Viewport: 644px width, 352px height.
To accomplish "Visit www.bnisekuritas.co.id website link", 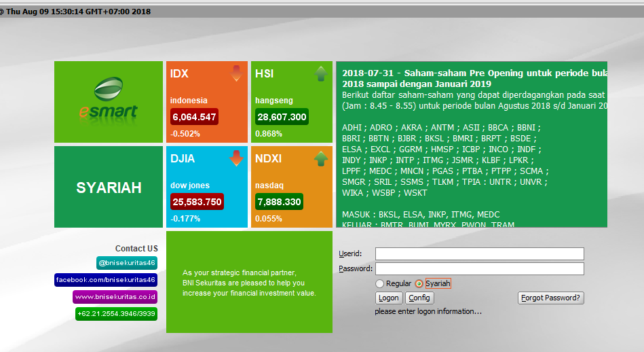I will point(115,297).
